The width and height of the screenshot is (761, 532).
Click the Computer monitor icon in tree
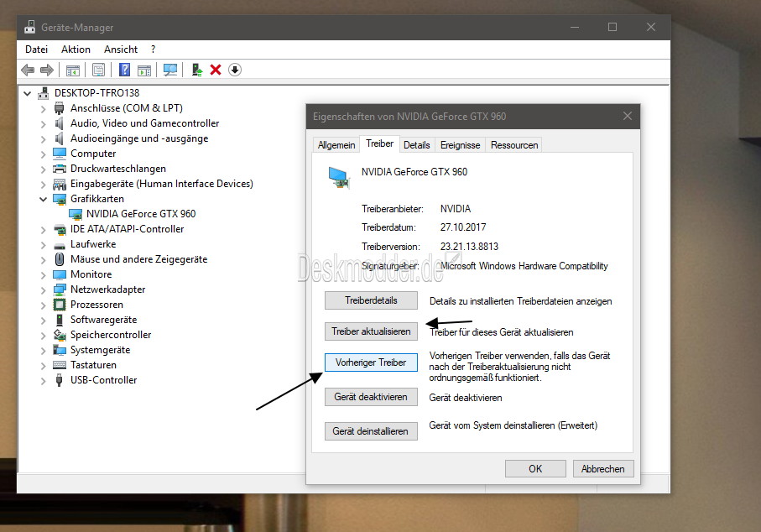[60, 154]
